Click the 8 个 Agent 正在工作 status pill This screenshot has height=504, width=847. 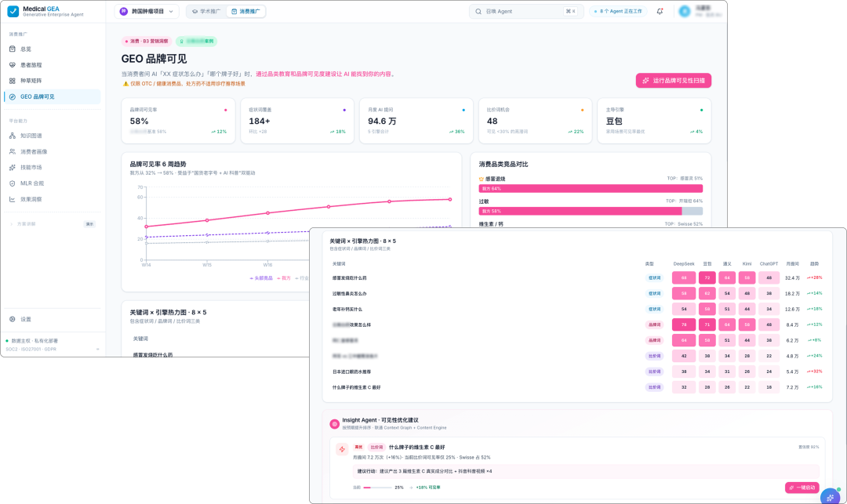pos(618,11)
